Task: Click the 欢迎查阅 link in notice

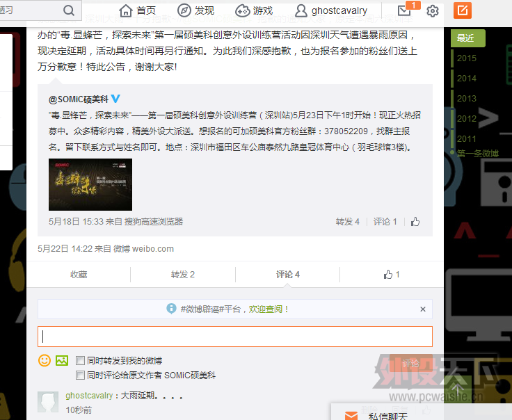Action: coord(268,309)
